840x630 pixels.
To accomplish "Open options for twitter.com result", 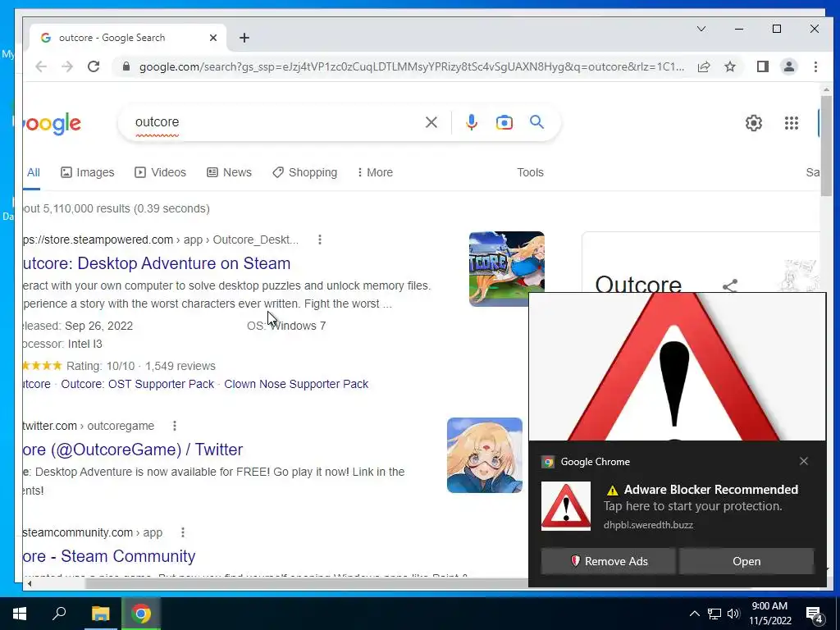I will [175, 426].
